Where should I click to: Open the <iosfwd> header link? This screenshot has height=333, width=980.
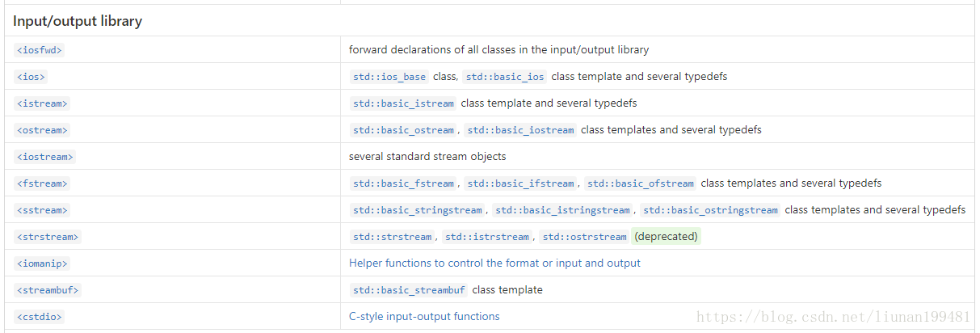click(39, 50)
